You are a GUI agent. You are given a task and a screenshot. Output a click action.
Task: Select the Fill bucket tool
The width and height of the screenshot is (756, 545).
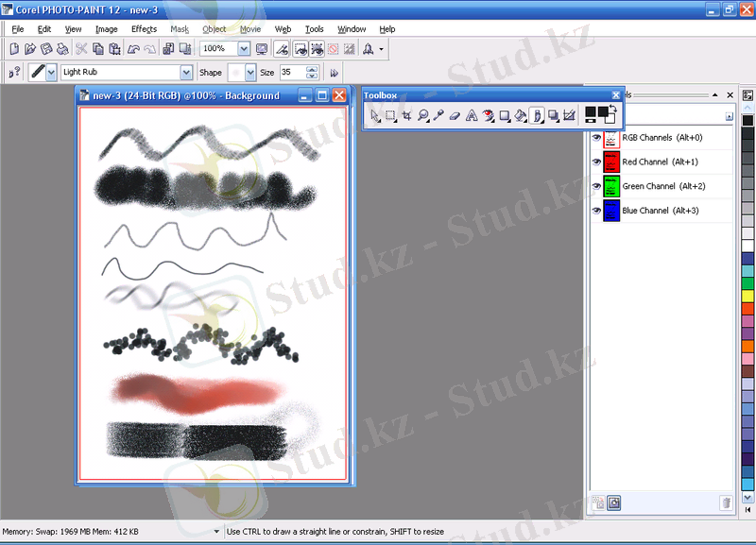point(520,116)
